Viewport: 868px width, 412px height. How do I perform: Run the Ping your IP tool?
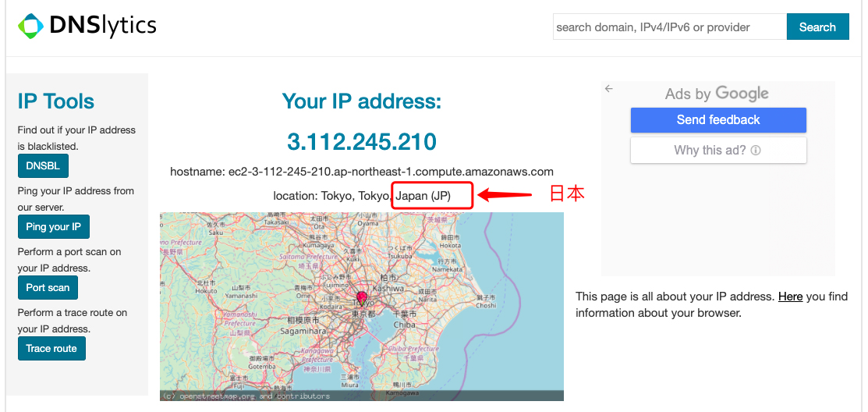coord(53,227)
